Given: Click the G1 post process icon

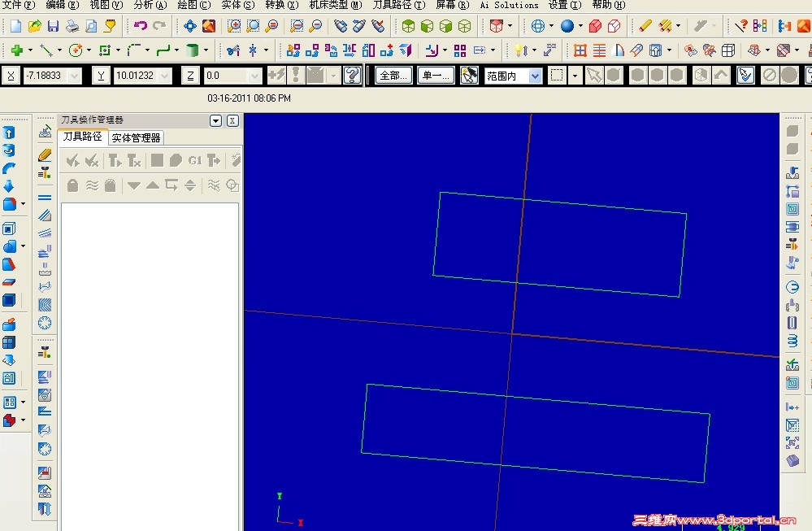Looking at the screenshot, I should pos(195,160).
